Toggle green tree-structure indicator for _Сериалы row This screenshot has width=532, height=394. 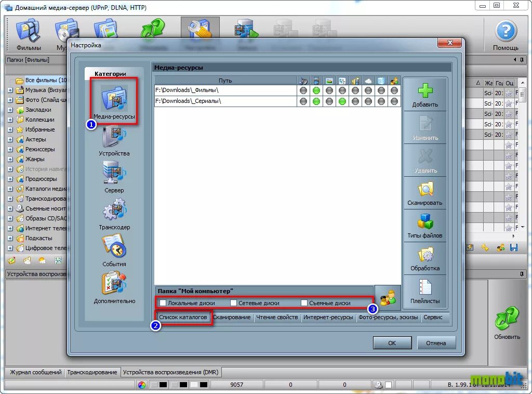point(342,101)
